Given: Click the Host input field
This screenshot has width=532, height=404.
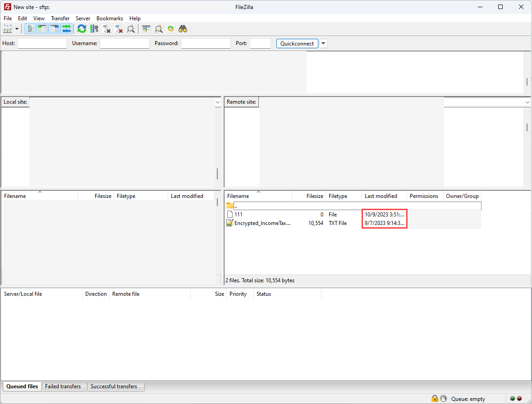Looking at the screenshot, I should pyautogui.click(x=42, y=43).
